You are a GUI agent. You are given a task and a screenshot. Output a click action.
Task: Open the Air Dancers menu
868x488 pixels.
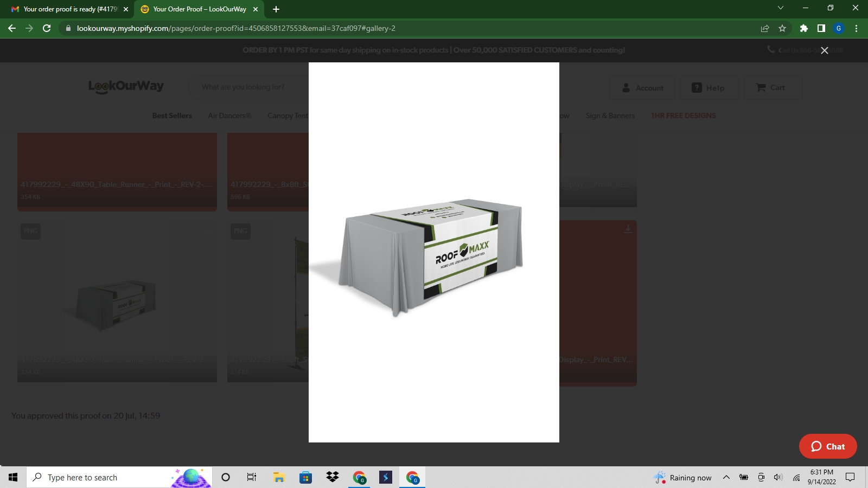click(229, 115)
